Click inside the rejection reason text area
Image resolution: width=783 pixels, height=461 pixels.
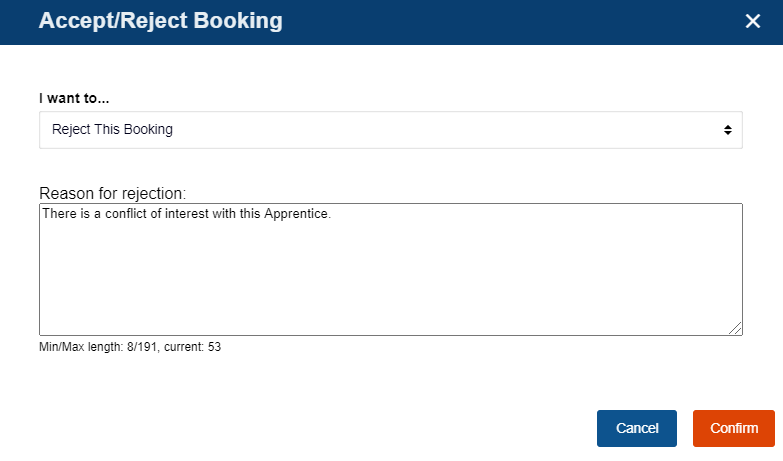(390, 270)
